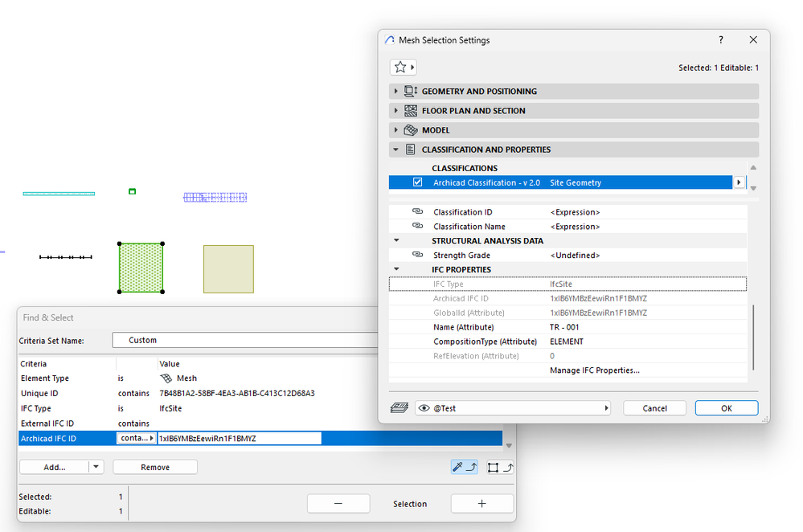Collapse the IFC Properties group

(x=396, y=269)
